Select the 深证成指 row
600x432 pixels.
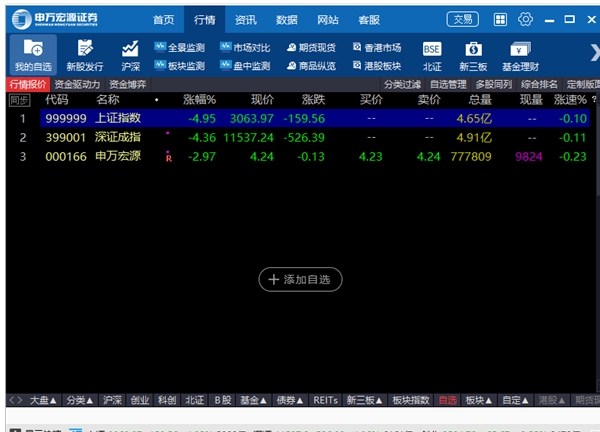point(301,137)
